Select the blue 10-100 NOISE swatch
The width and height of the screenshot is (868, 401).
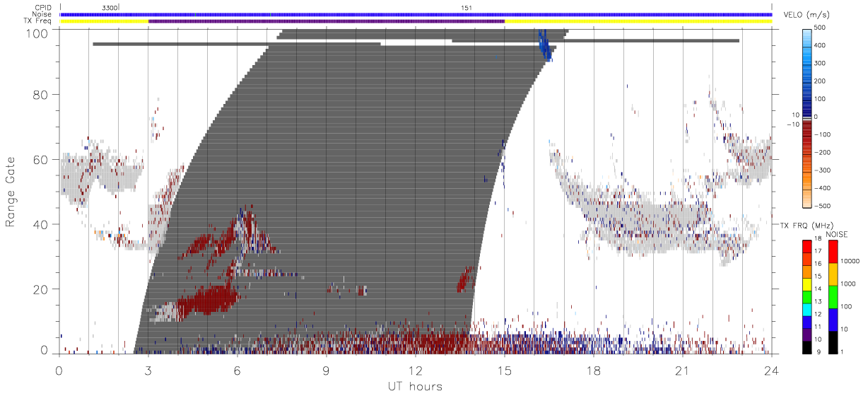(x=833, y=319)
